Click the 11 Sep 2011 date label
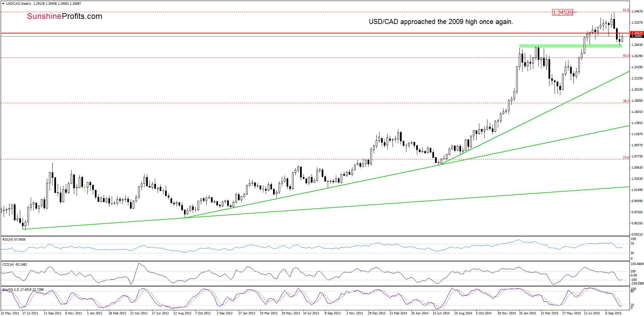The width and height of the screenshot is (644, 316). tap(53, 313)
